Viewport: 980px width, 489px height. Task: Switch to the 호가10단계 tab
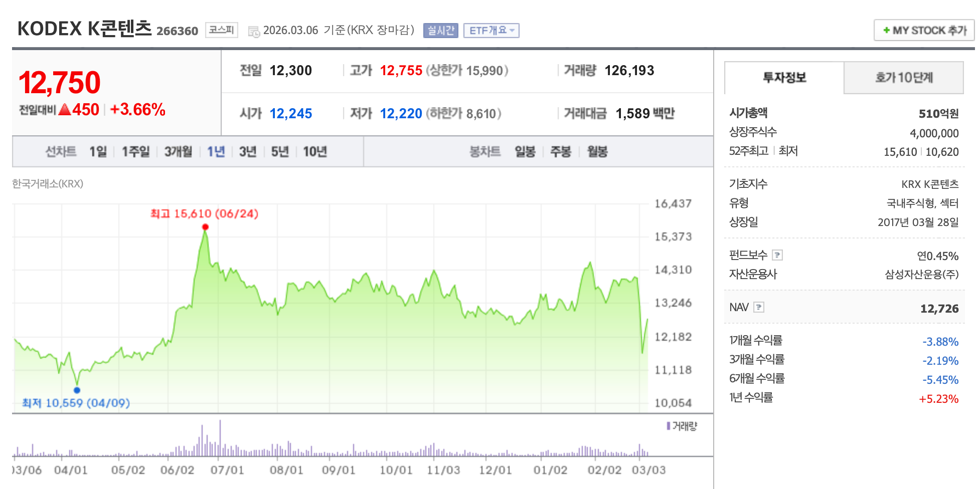(904, 78)
